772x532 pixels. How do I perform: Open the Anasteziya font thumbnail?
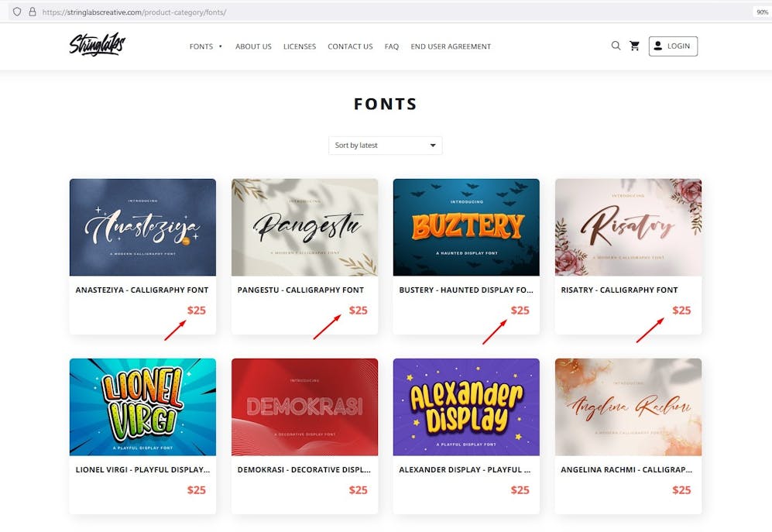[142, 228]
